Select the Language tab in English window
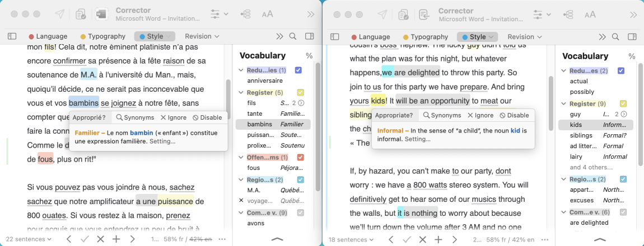This screenshot has height=246, width=644. pos(371,37)
